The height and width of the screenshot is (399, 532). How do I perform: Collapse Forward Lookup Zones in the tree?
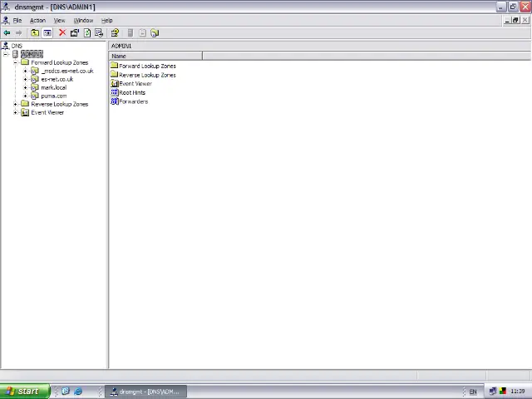15,62
